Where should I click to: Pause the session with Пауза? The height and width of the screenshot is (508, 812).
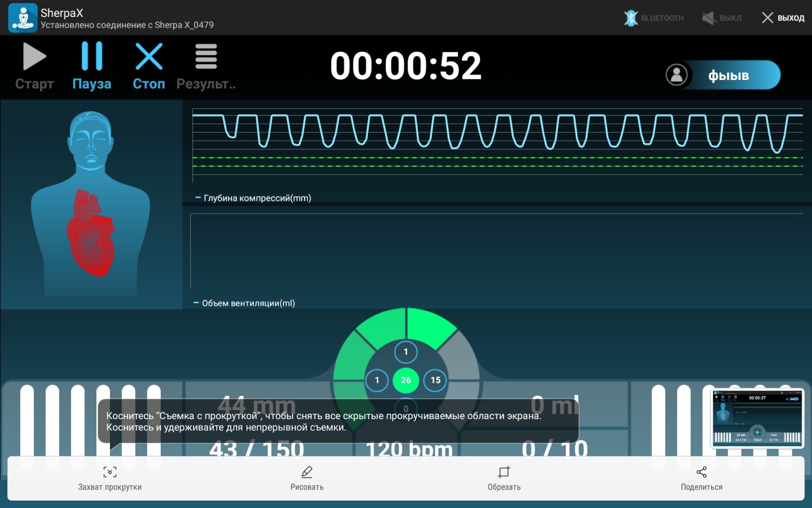[x=92, y=66]
